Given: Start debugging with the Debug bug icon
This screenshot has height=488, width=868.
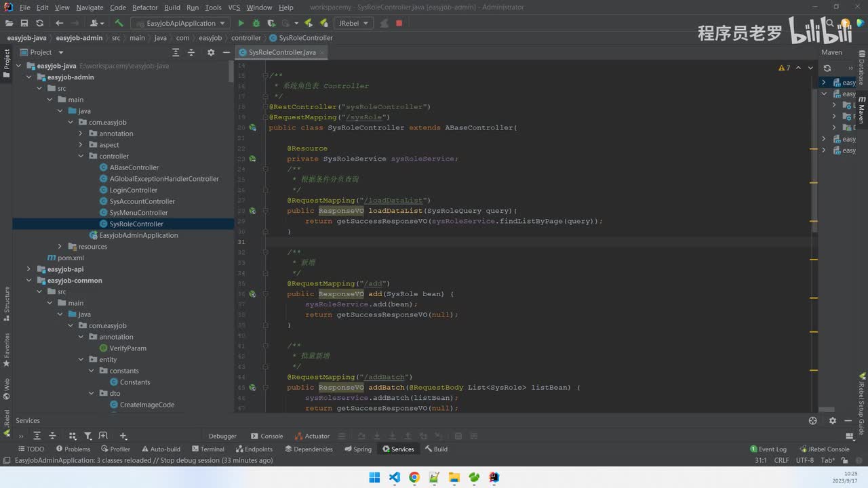Looking at the screenshot, I should [255, 23].
